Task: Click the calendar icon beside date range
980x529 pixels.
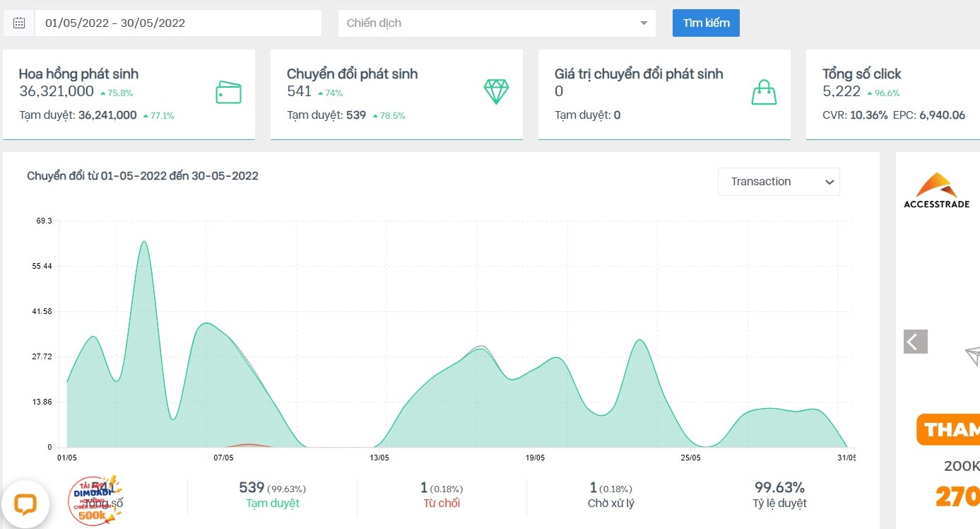Action: click(x=19, y=23)
